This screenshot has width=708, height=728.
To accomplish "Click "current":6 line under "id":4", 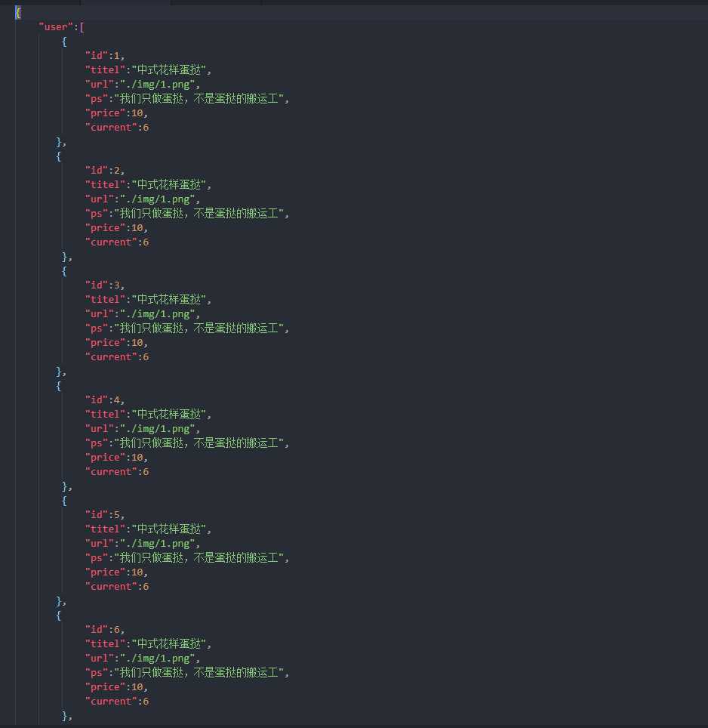I will click(x=117, y=472).
